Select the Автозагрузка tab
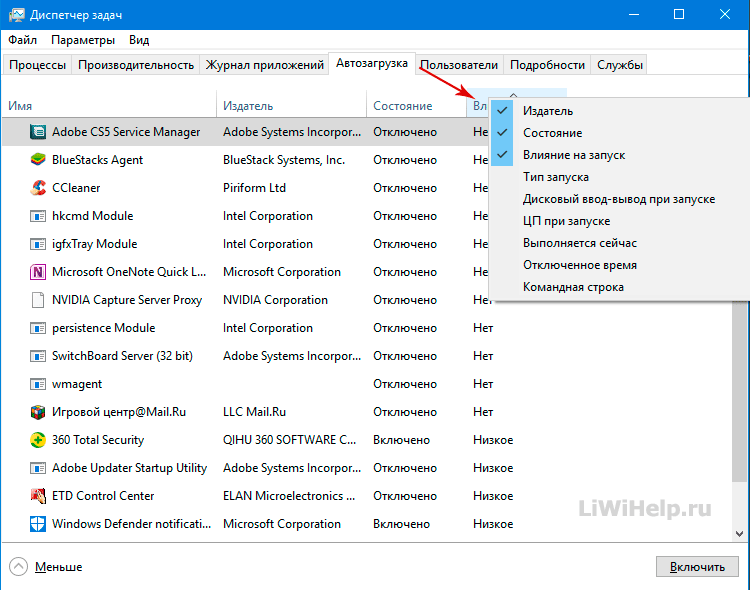Screen dimensions: 750x590 (372, 63)
